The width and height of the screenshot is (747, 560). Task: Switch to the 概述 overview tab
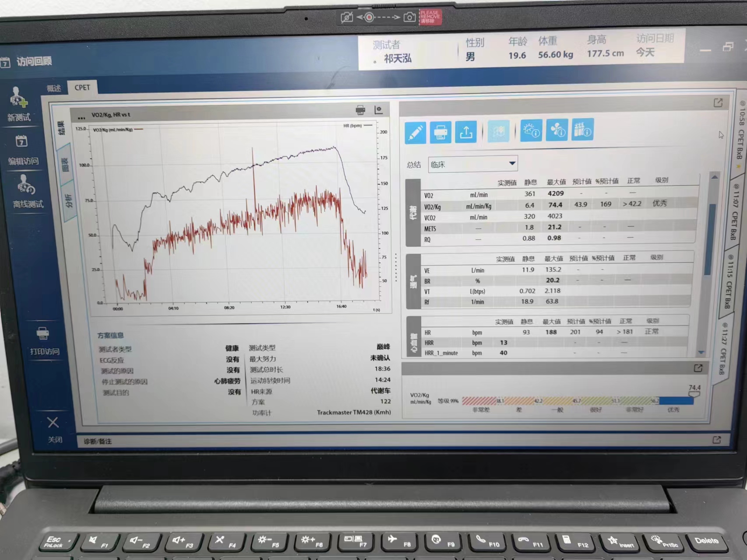54,88
